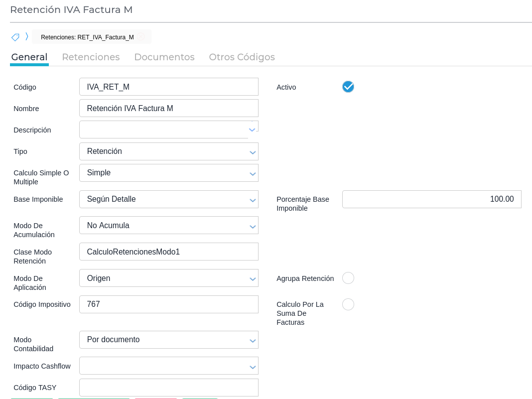Open the Documentos tab

164,57
